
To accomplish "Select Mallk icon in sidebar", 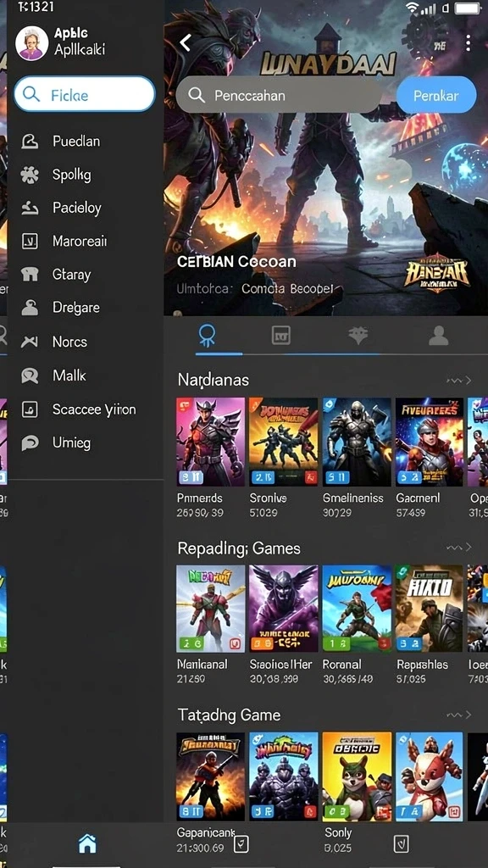I will click(30, 376).
